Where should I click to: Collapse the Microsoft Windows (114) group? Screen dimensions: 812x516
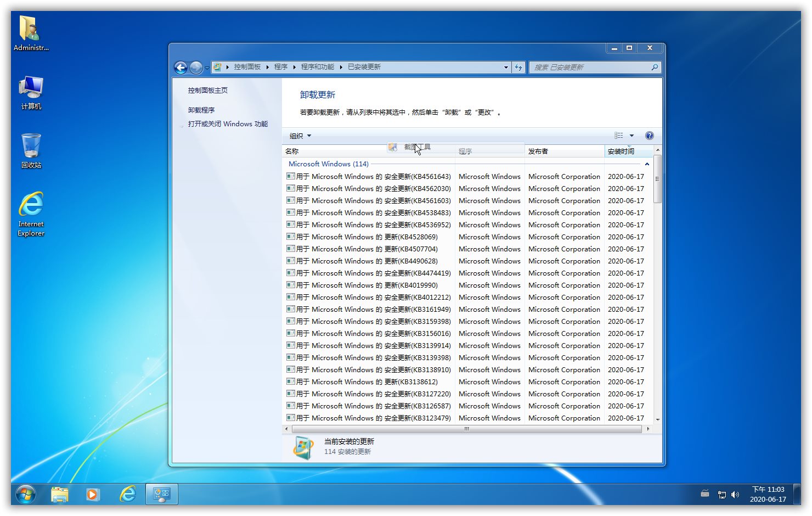647,164
